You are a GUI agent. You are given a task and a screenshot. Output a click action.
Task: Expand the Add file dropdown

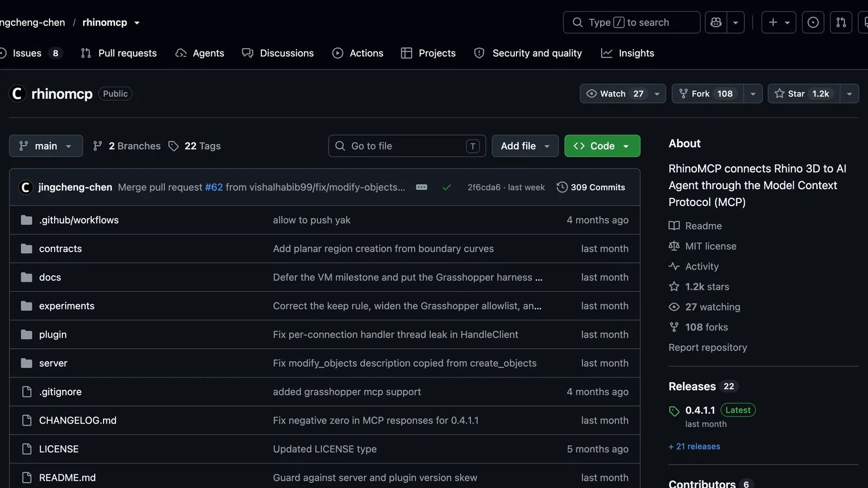click(x=525, y=146)
